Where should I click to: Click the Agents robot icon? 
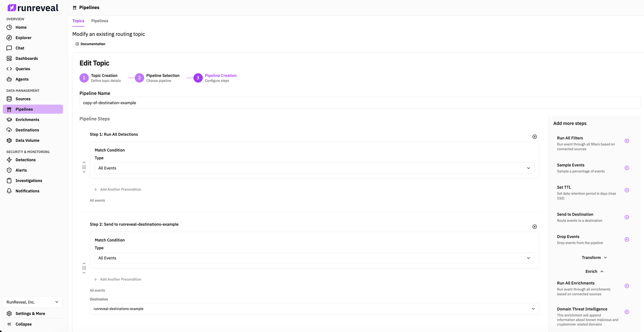(x=9, y=79)
